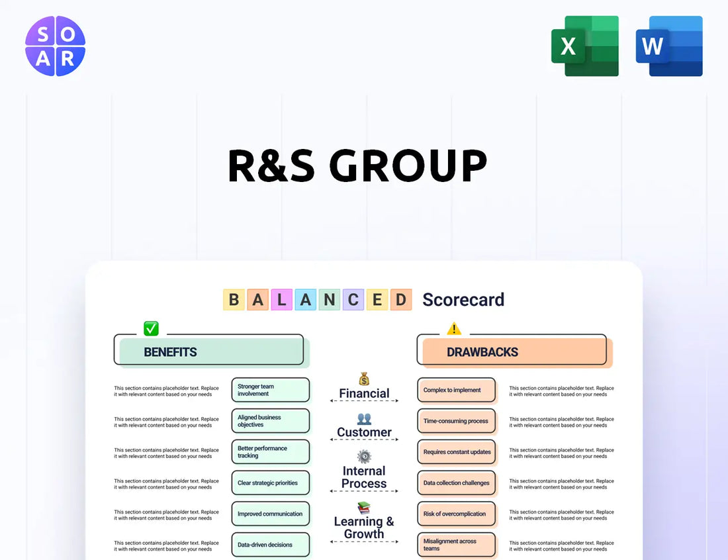This screenshot has height=560, width=728.
Task: Click placeholder text right of Risk of overcomplication
Action: pyautogui.click(x=561, y=515)
